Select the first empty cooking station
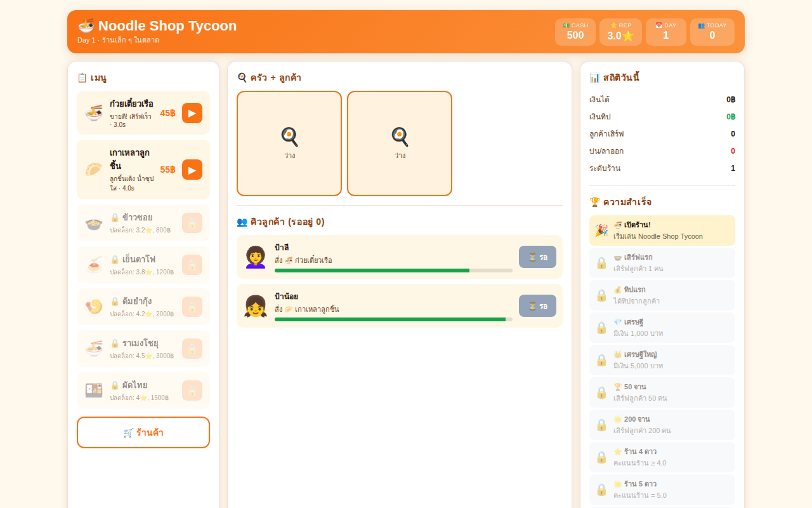The width and height of the screenshot is (812, 508). coord(289,144)
